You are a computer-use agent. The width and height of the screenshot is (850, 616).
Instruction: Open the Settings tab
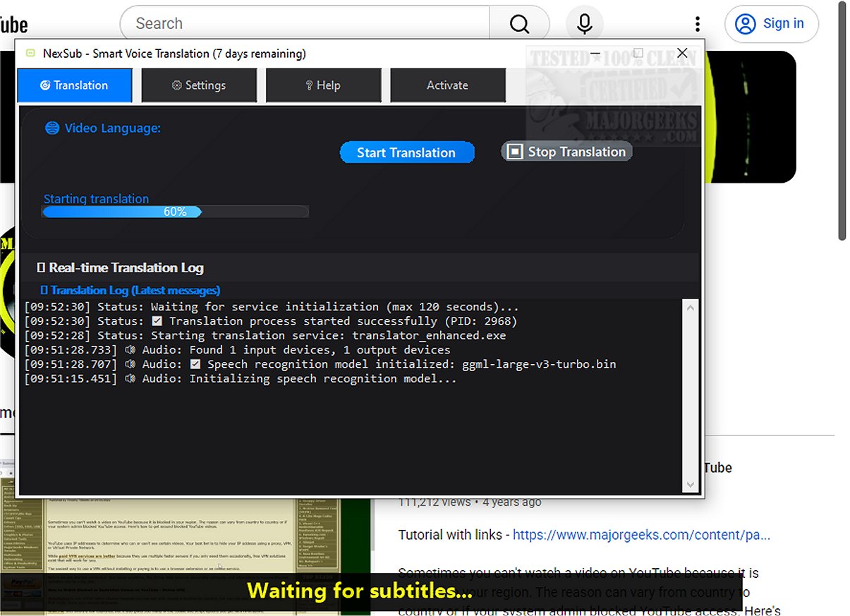tap(199, 85)
